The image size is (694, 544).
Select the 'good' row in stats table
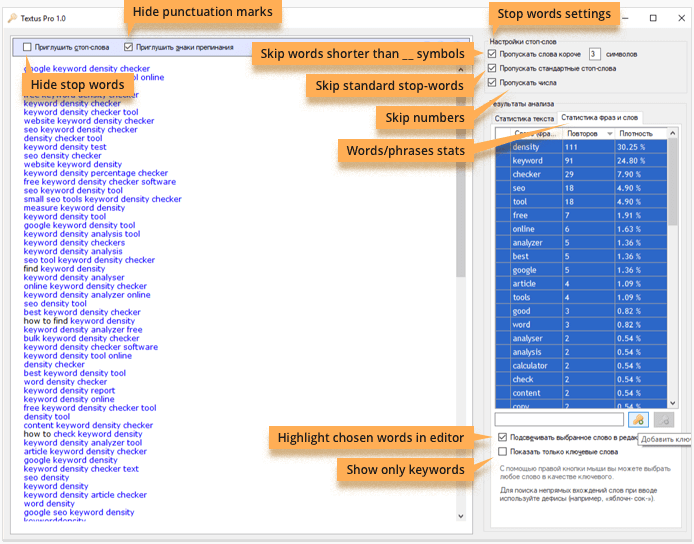(581, 311)
